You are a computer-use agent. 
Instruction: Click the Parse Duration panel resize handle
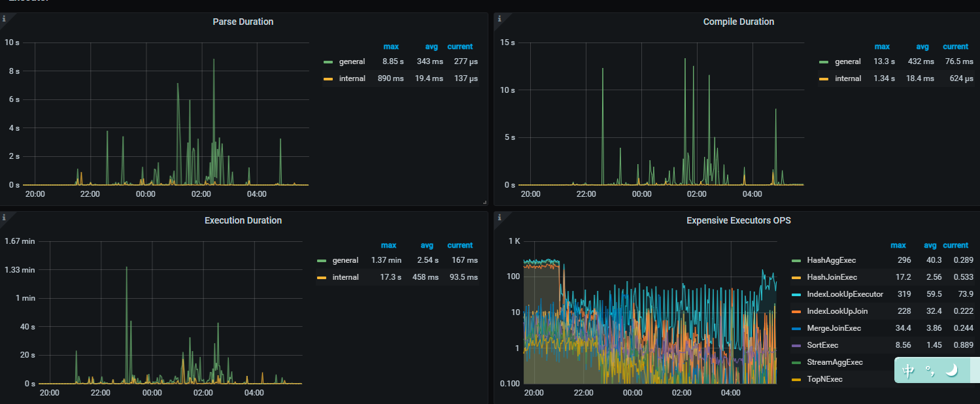click(x=484, y=203)
